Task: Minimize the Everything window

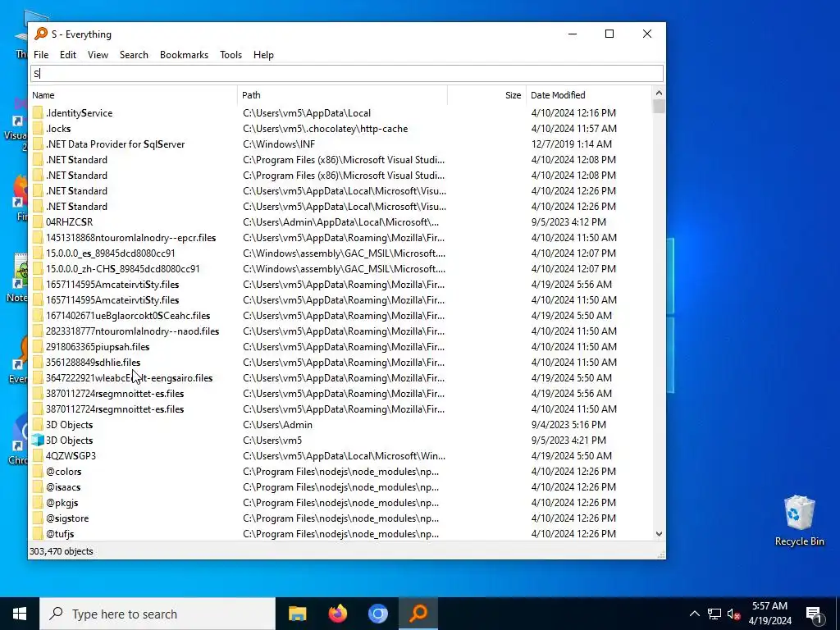Action: tap(573, 34)
